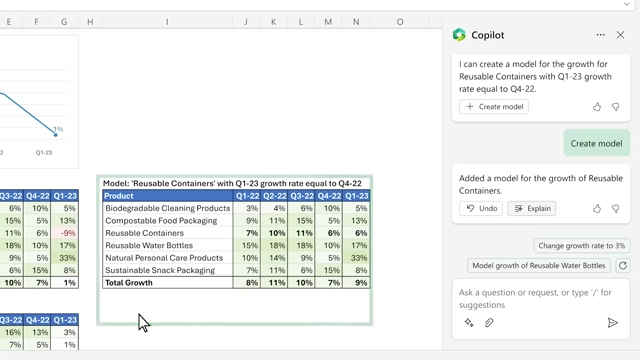The height and width of the screenshot is (360, 640).
Task: Attach a file with paperclip icon
Action: coord(489,323)
